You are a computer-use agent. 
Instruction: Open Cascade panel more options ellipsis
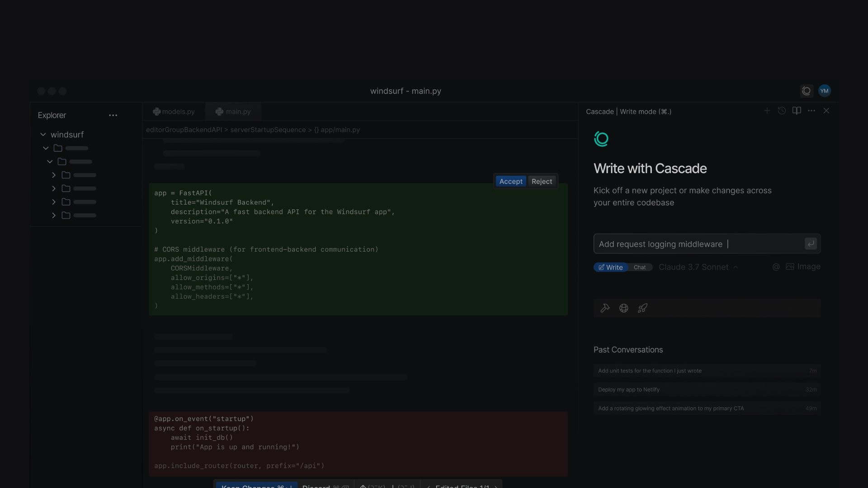tap(811, 111)
